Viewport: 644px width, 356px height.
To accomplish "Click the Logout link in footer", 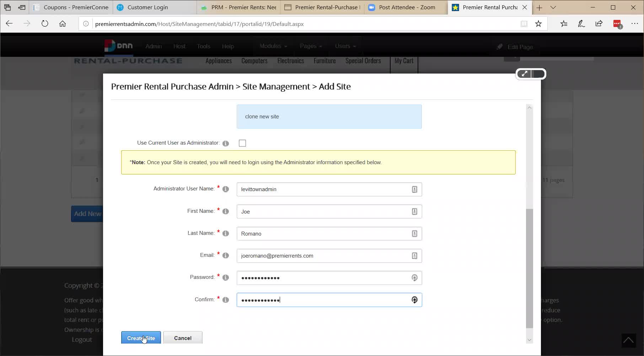I will 82,340.
